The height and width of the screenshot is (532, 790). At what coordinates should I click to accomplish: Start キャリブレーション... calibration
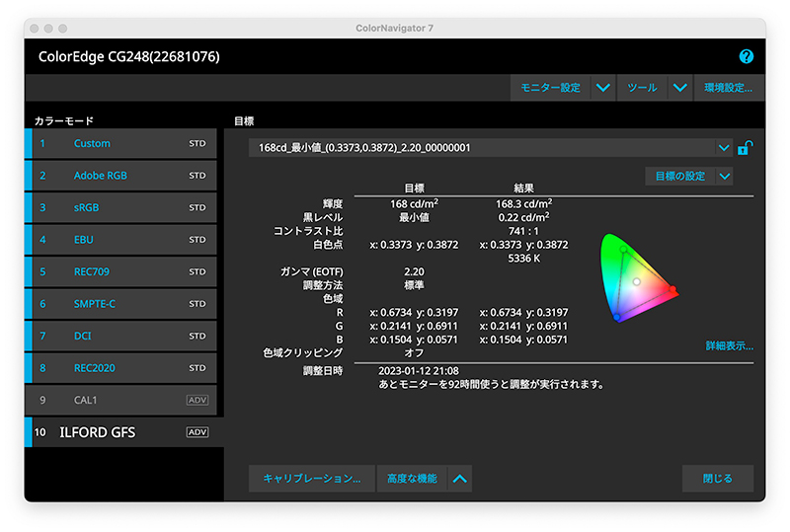(312, 479)
